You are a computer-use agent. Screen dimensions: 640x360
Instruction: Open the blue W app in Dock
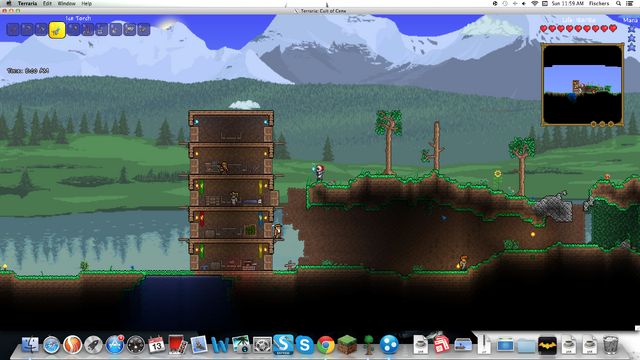[x=220, y=345]
